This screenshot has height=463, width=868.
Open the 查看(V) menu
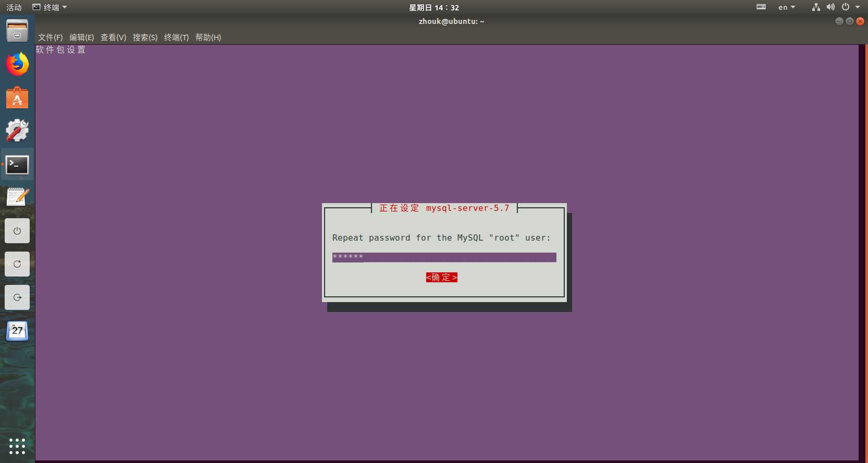(x=114, y=37)
